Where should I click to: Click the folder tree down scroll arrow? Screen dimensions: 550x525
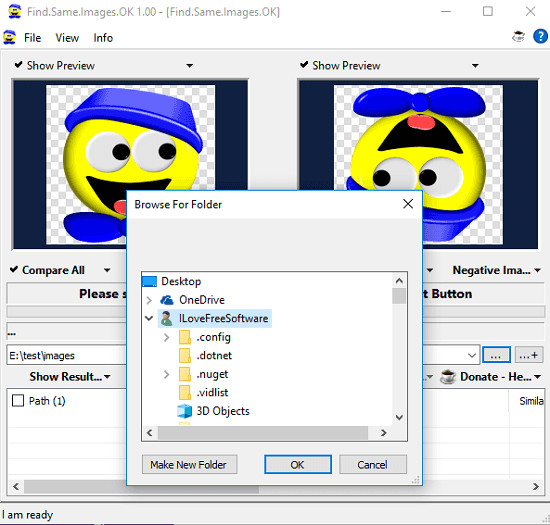399,417
